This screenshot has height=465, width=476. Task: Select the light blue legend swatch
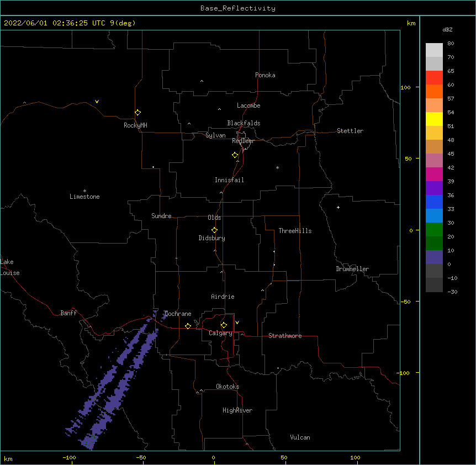[434, 216]
